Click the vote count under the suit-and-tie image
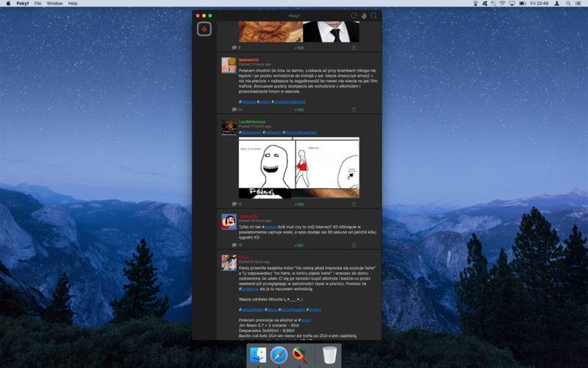The height and width of the screenshot is (368, 588). 299,48
